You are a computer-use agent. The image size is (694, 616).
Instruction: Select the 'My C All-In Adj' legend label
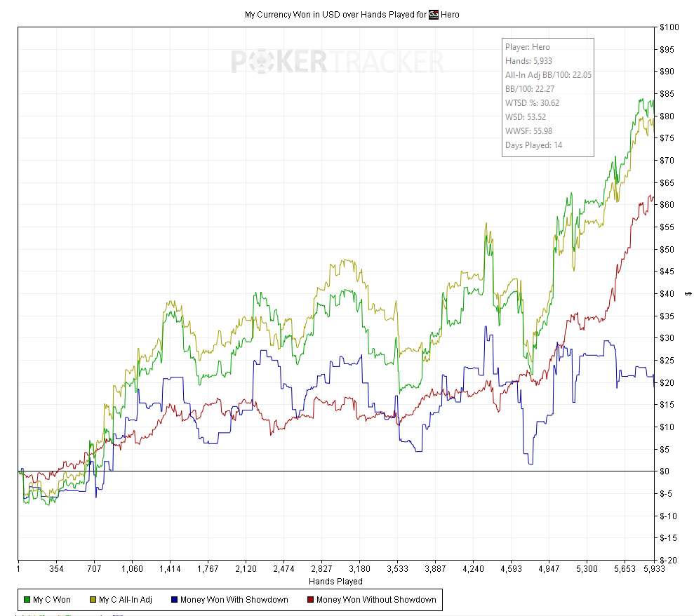tap(126, 600)
